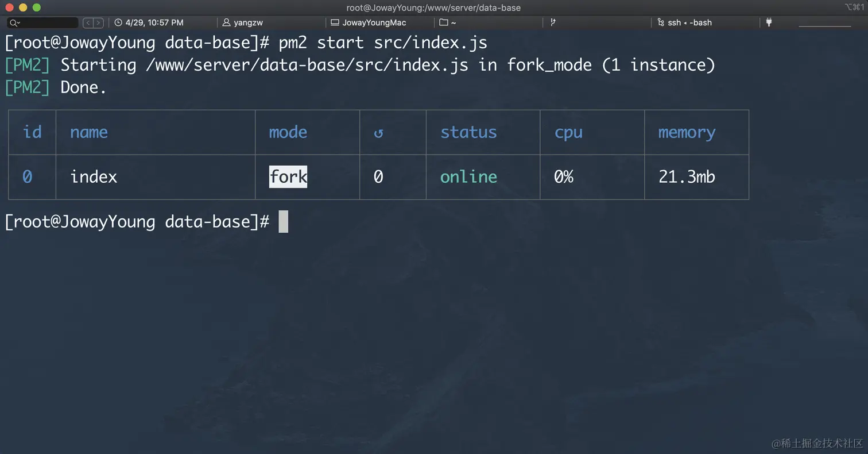
Task: Click the highlighted fork mode cell
Action: (288, 177)
